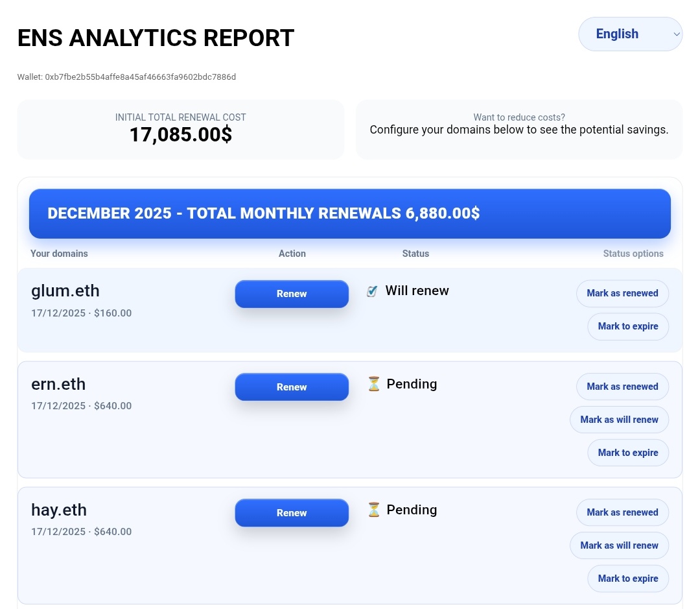Click glum.eth date and $160.00 price
Image resolution: width=700 pixels, height=609 pixels.
click(81, 313)
